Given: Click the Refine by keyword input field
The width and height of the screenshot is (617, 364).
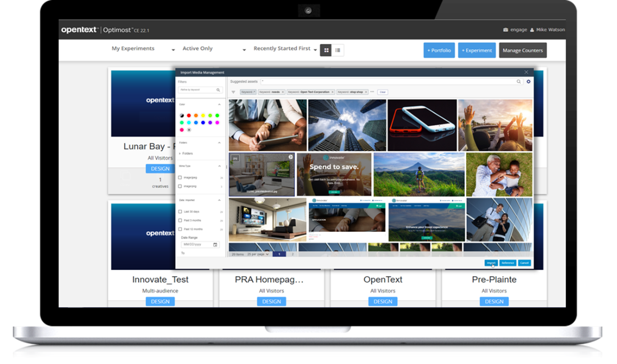Looking at the screenshot, I should [200, 90].
